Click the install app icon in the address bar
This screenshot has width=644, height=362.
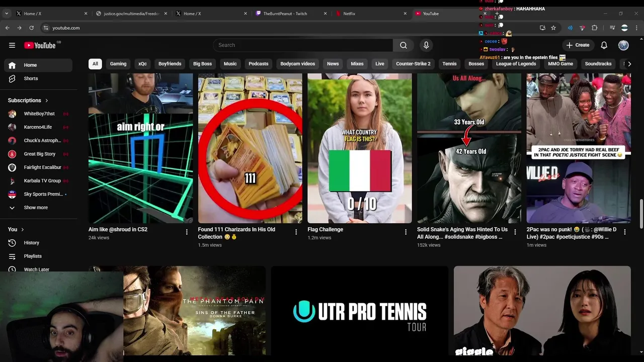(x=542, y=28)
